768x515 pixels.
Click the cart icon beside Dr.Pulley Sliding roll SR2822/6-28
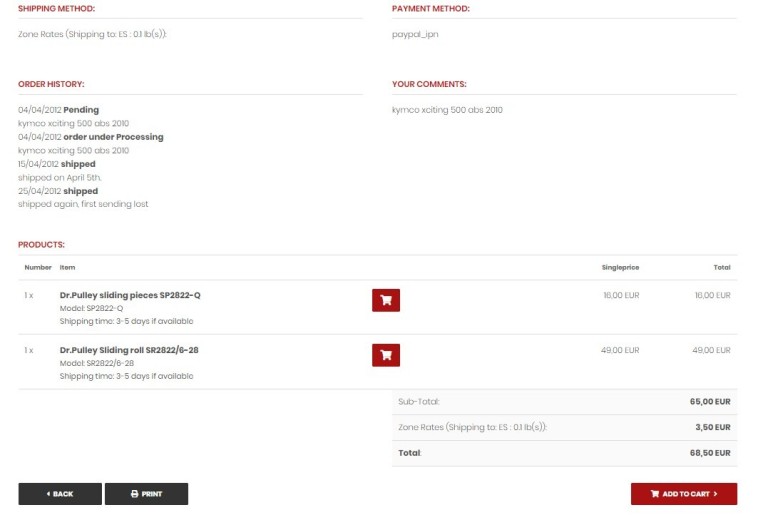click(386, 355)
